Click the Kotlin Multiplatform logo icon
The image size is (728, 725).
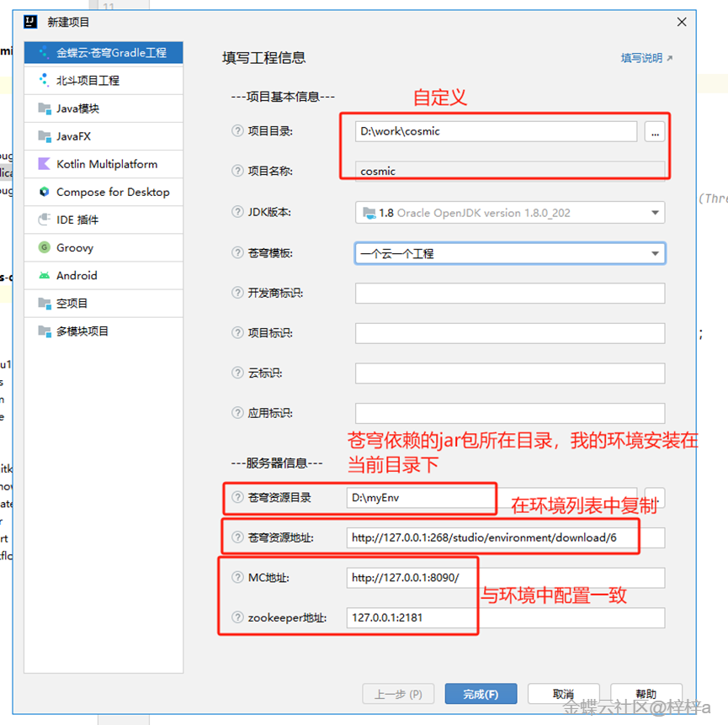44,164
